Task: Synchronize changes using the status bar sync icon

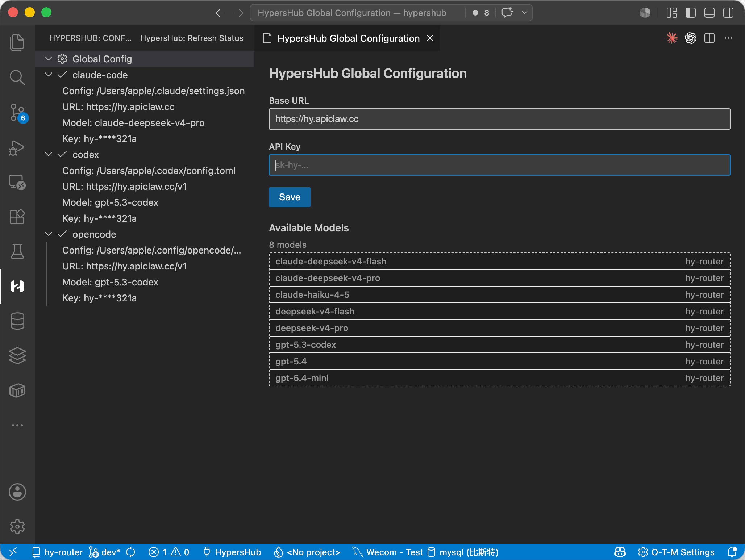Action: (130, 552)
